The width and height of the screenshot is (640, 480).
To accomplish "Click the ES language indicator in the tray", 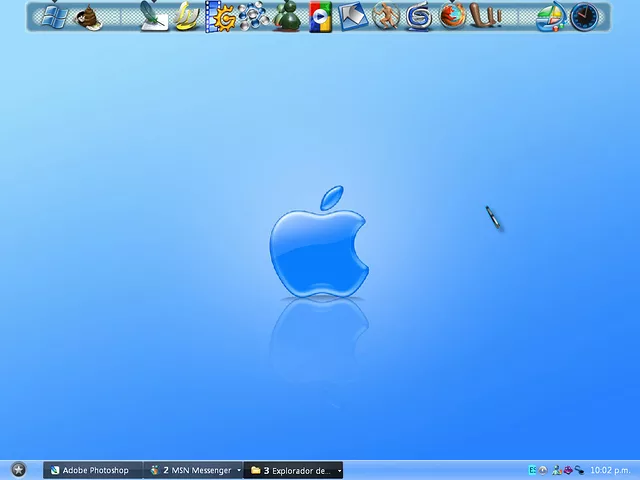I will [532, 470].
